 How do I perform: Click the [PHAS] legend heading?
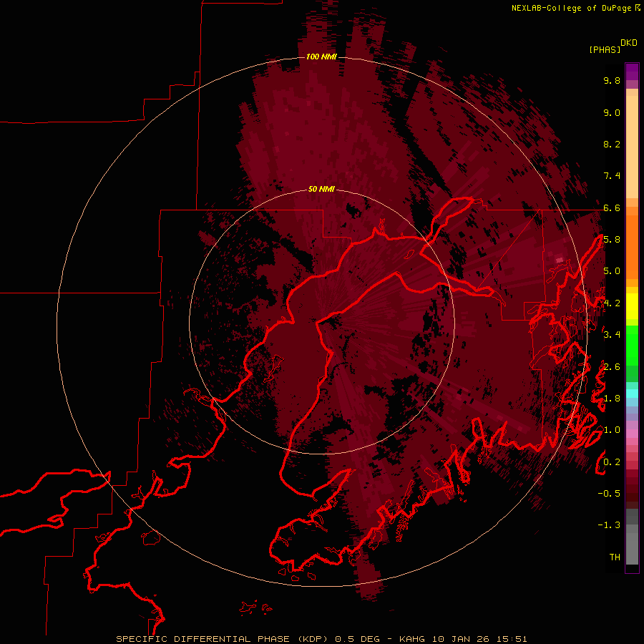[605, 49]
